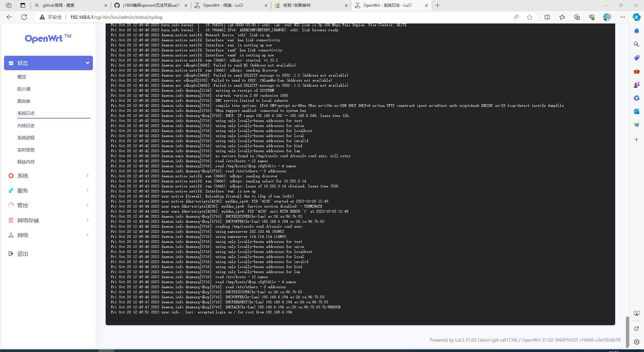Open the 内核日志 page
Image resolution: width=644 pixels, height=352 pixels.
click(x=26, y=126)
